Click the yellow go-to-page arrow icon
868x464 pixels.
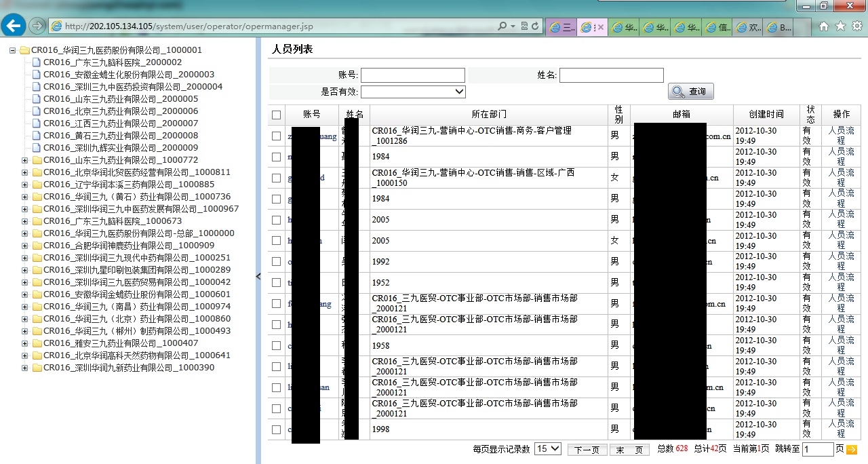point(852,449)
